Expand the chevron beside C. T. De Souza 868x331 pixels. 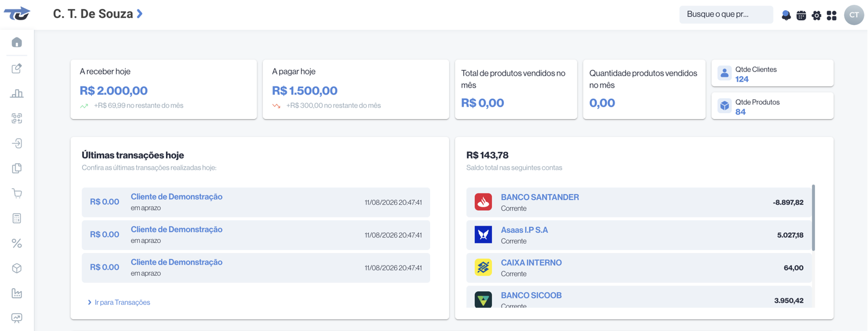point(140,14)
